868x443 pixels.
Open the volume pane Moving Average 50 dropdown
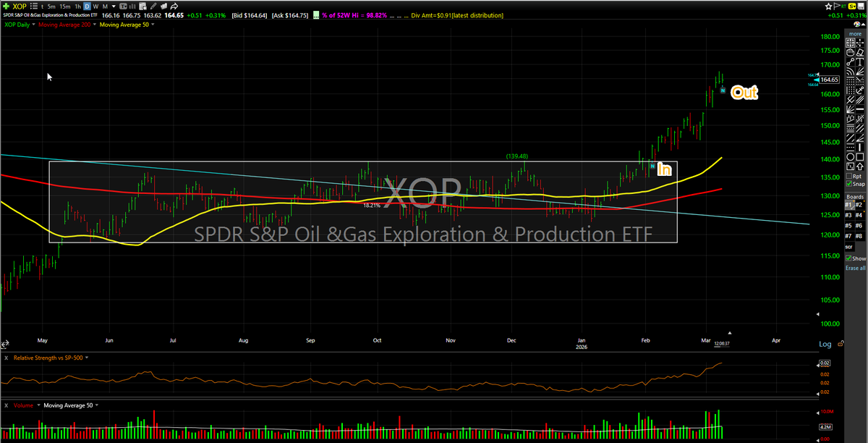click(x=97, y=405)
